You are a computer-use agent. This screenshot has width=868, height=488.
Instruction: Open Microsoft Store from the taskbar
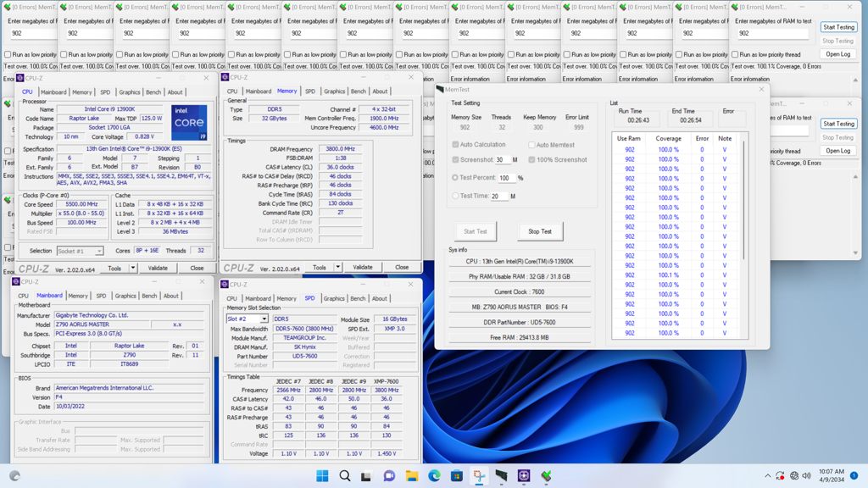pos(455,476)
